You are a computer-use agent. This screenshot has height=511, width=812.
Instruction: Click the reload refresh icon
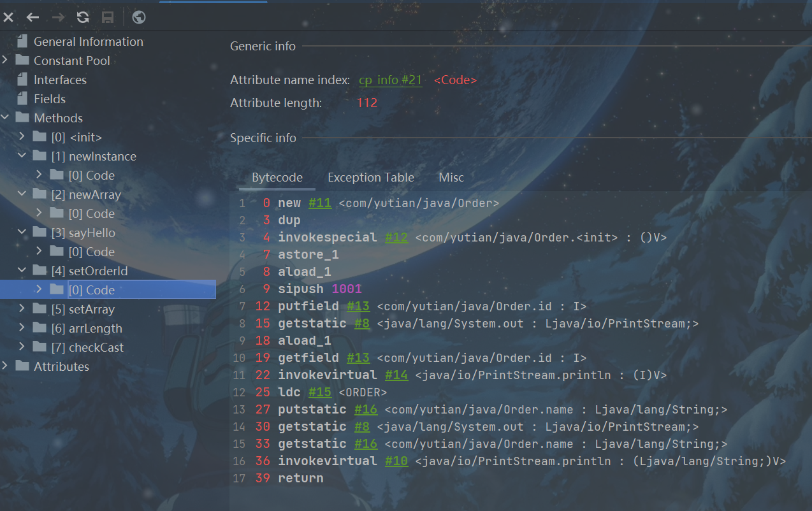tap(83, 17)
